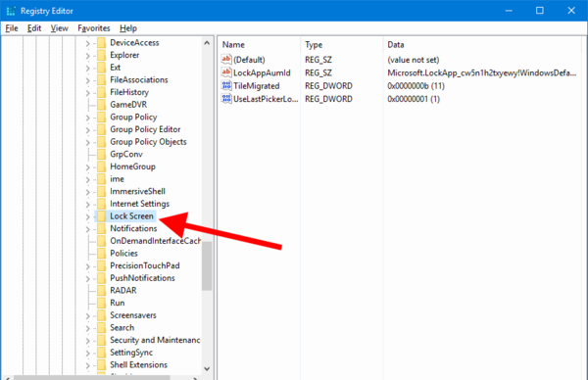This screenshot has width=588, height=380.
Task: Click REG_SZ type of LockAppAumId
Action: [318, 72]
